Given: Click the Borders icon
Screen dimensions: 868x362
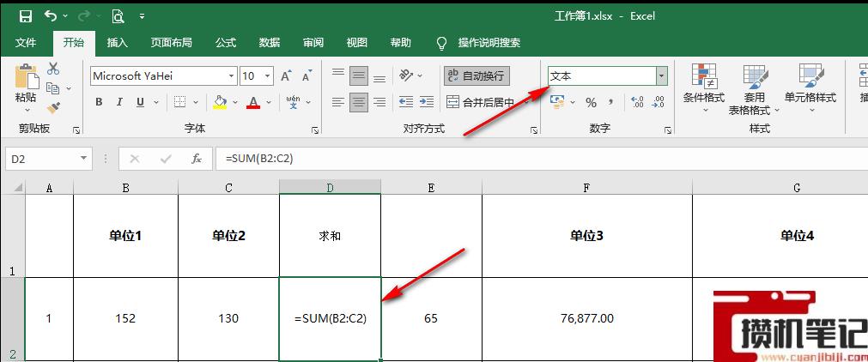Looking at the screenshot, I should coord(179,102).
